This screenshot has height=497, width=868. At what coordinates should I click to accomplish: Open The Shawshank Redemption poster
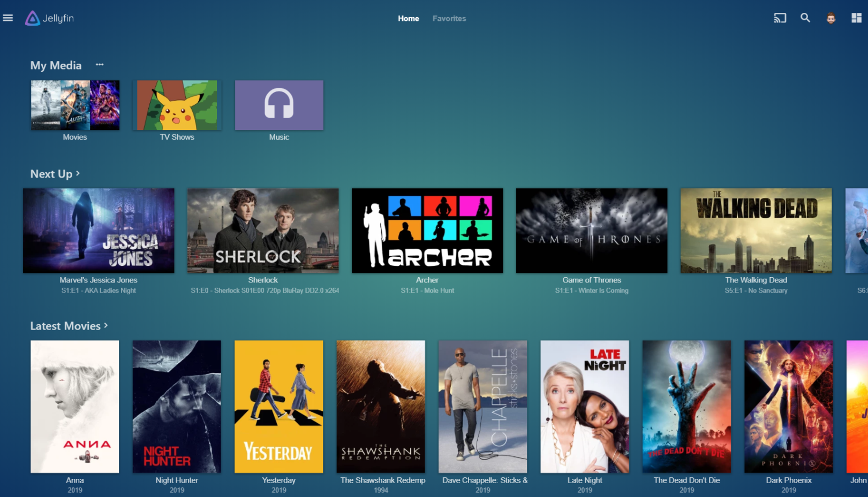tap(381, 407)
